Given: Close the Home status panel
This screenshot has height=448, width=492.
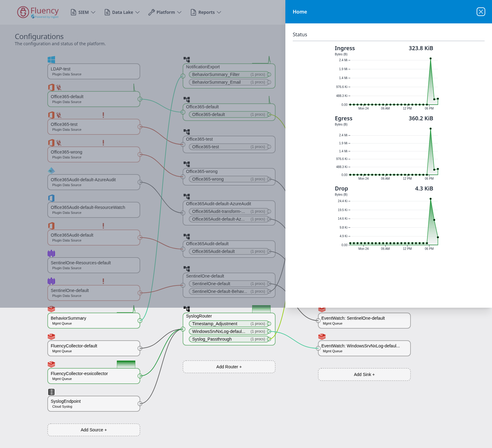Looking at the screenshot, I should pyautogui.click(x=481, y=12).
